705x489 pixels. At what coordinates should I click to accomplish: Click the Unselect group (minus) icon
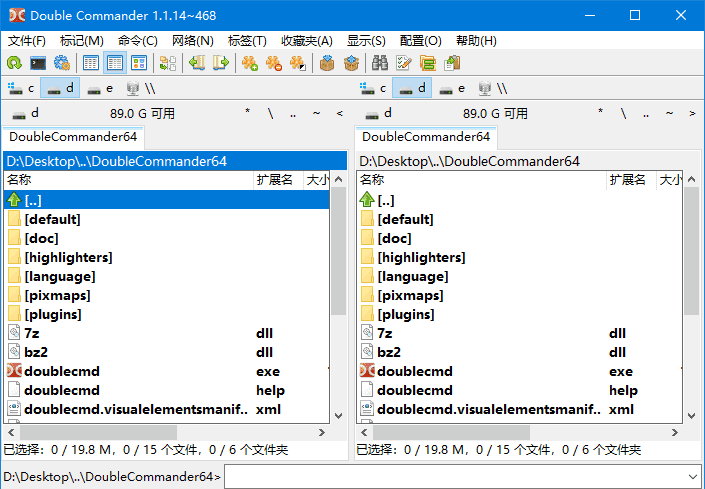[274, 63]
